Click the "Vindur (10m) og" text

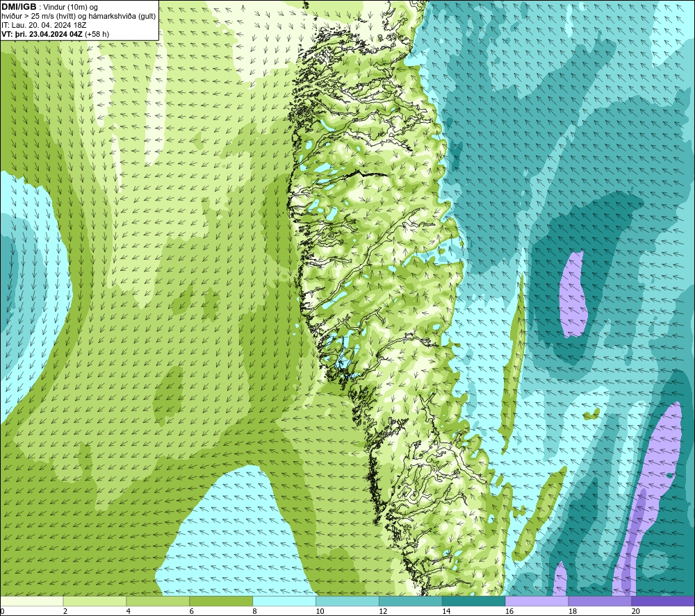click(71, 8)
